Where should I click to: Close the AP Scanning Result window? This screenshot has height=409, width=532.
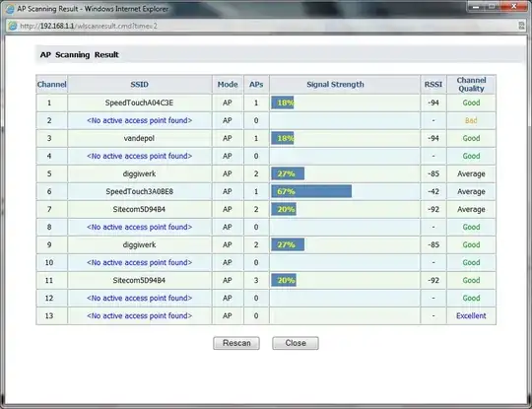point(513,7)
